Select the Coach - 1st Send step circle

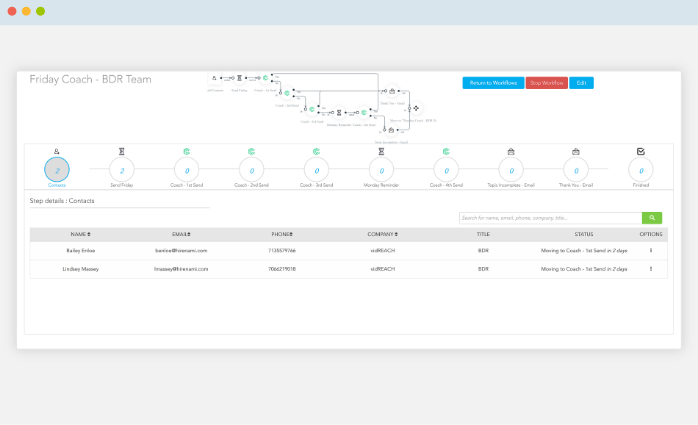click(x=187, y=170)
